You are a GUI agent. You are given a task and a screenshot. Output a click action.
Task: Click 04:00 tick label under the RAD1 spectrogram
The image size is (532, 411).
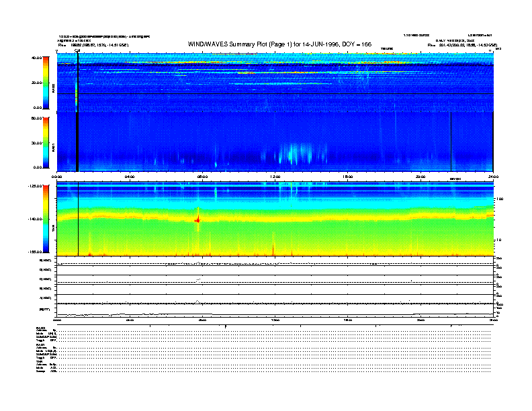pos(130,177)
